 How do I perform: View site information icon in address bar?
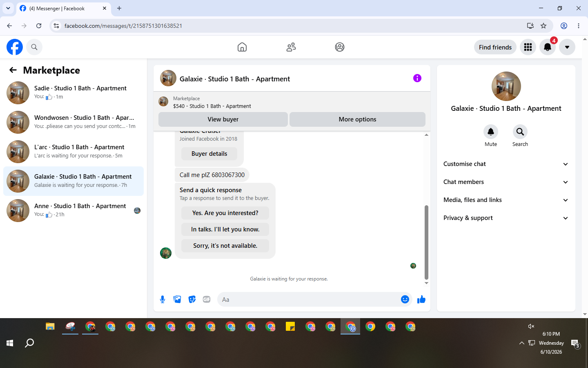(x=57, y=26)
